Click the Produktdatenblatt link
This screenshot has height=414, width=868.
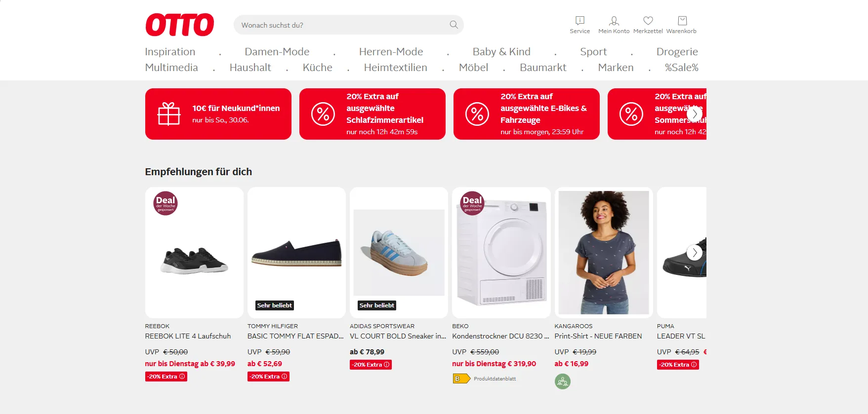point(495,379)
